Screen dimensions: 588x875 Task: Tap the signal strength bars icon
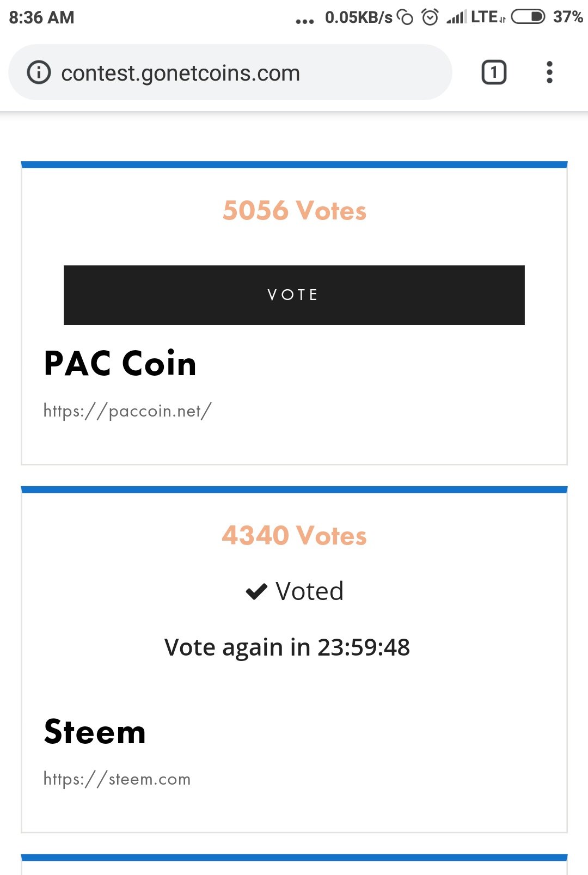tap(456, 18)
